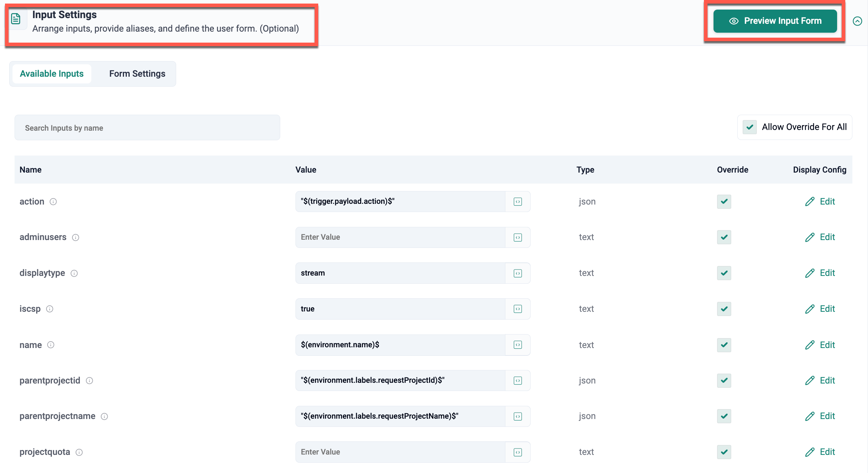868x473 pixels.
Task: Click info icon next to iscsp
Action: [50, 309]
